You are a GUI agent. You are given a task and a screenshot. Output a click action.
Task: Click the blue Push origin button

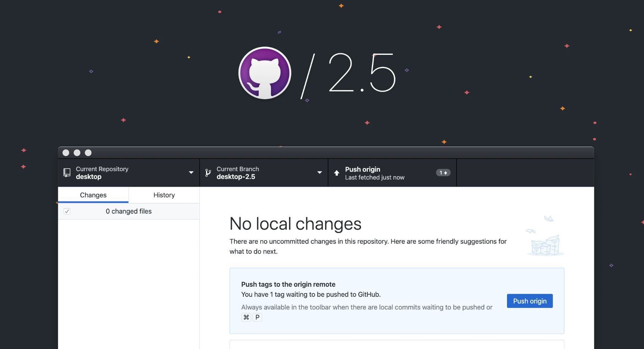tap(530, 301)
